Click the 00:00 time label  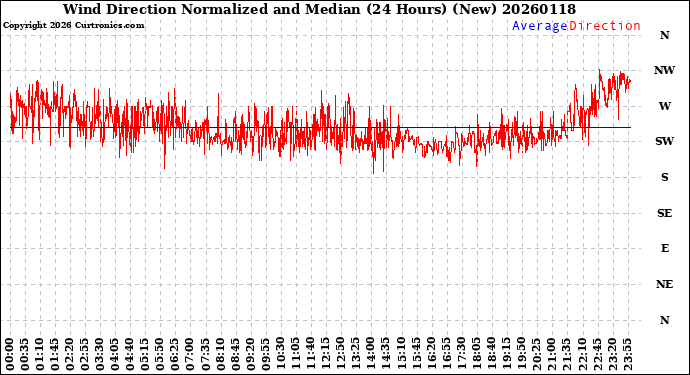click(9, 355)
